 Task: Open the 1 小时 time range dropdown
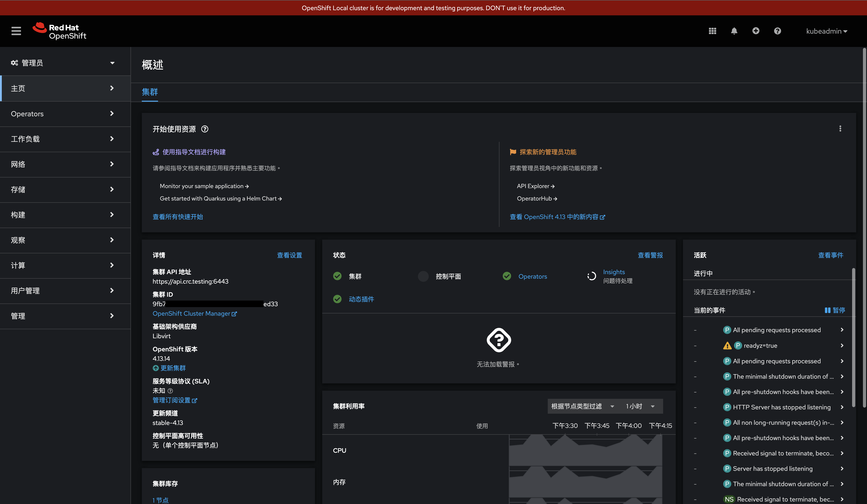[x=640, y=406]
